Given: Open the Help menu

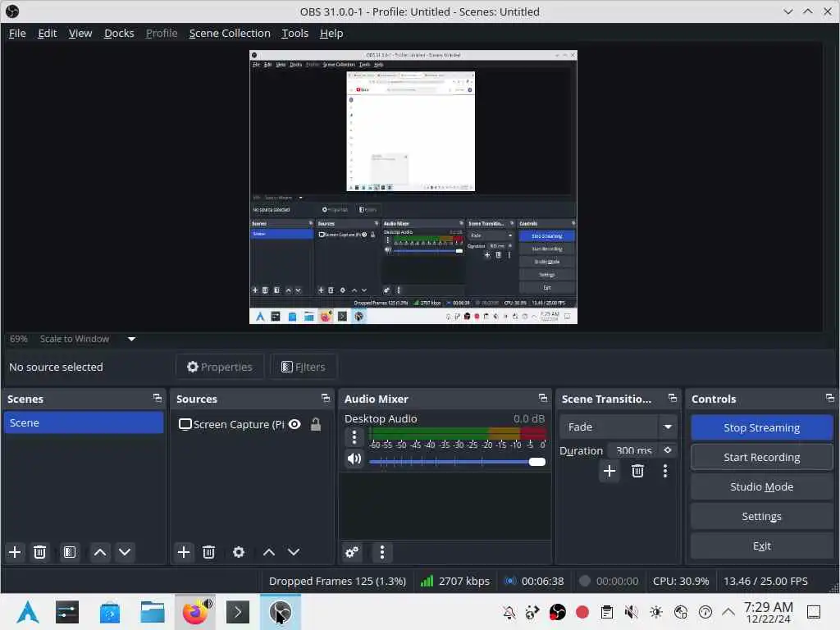Looking at the screenshot, I should coord(331,33).
